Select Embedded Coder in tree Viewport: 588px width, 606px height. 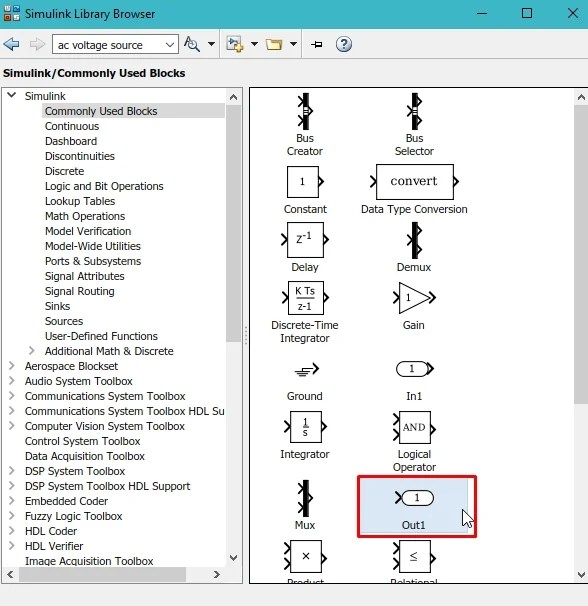(66, 501)
